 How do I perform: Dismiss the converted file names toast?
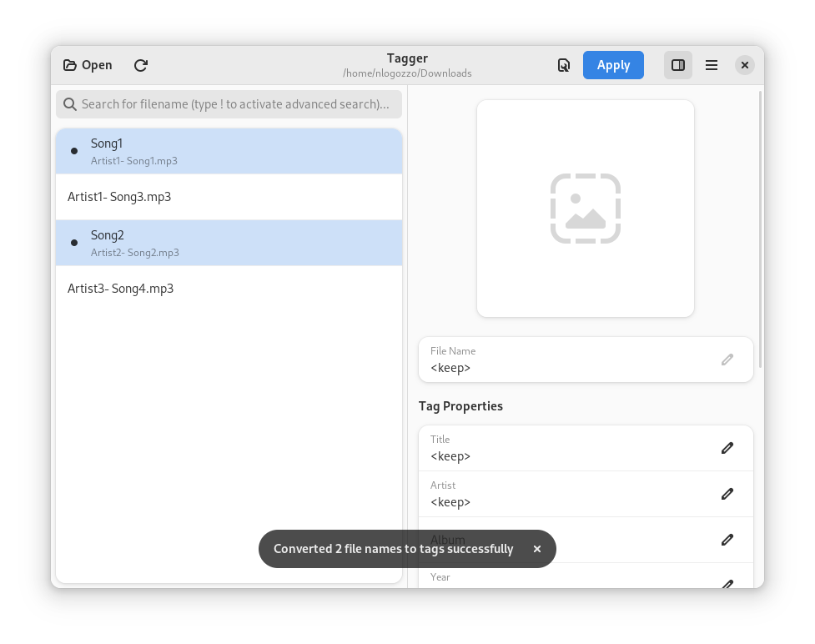click(x=537, y=549)
